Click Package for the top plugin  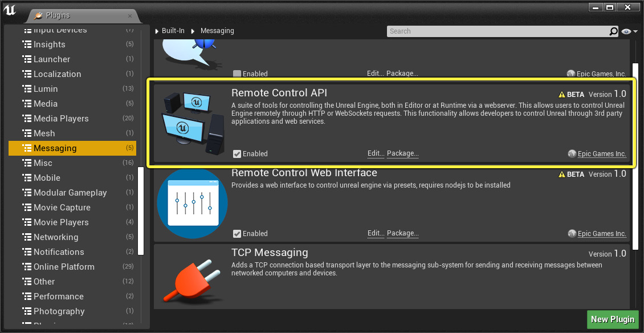coord(402,74)
